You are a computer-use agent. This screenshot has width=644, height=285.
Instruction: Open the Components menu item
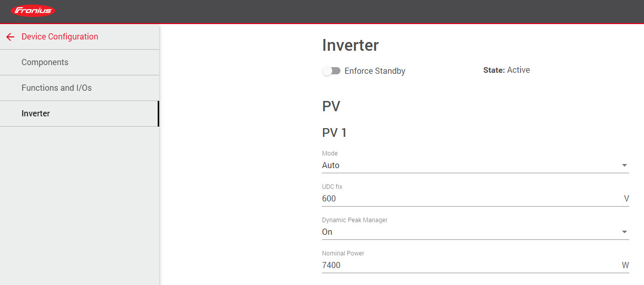point(45,63)
